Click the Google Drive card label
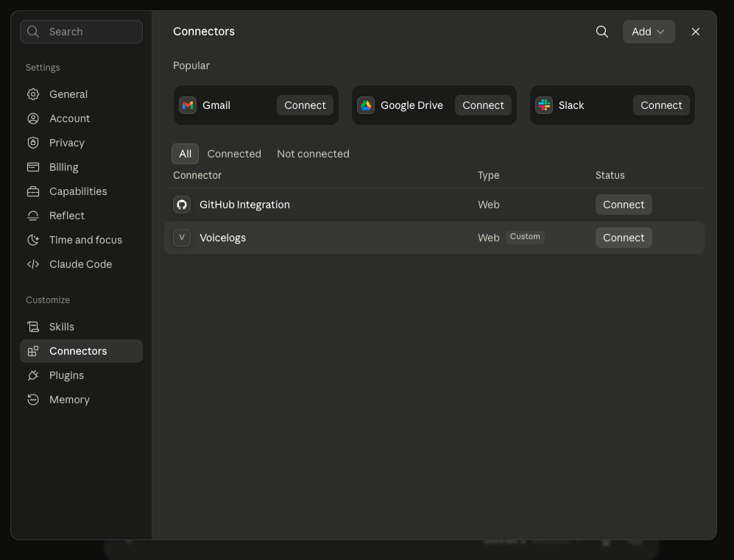Screen dimensions: 734x560 pyautogui.click(x=412, y=105)
